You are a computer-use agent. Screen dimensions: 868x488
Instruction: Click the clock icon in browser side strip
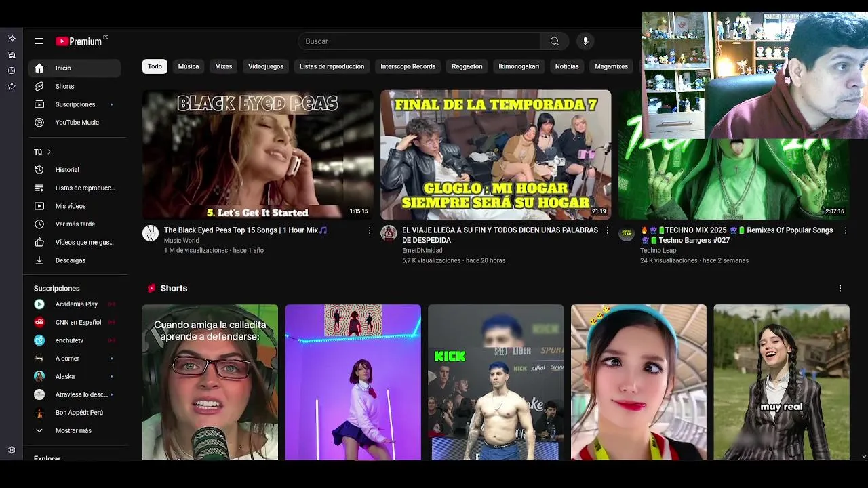point(12,70)
